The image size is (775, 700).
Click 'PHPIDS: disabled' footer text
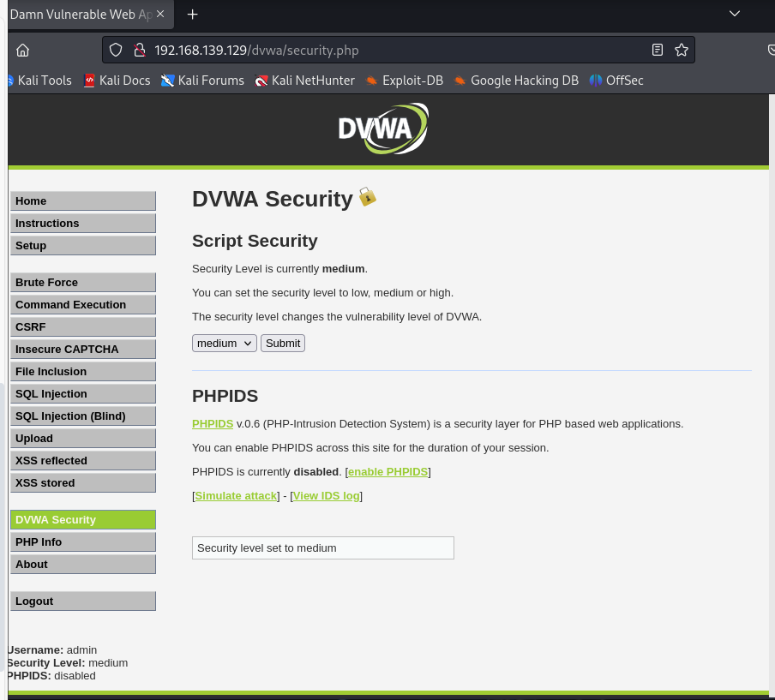pos(52,676)
